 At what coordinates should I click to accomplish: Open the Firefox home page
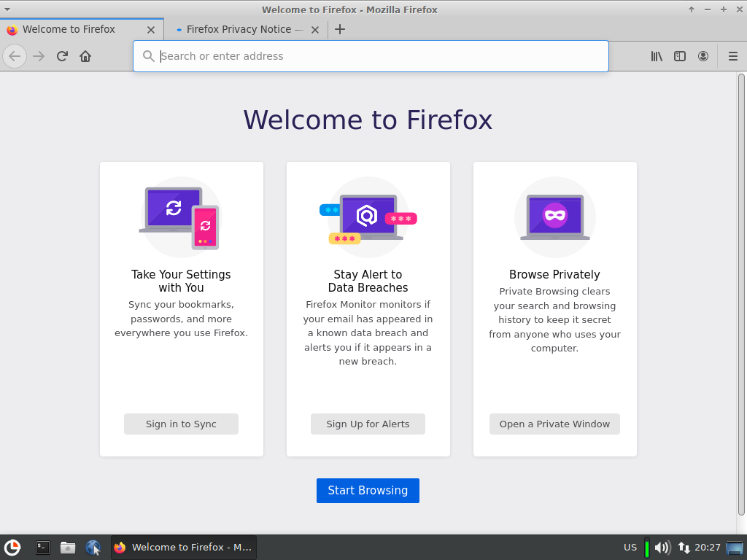(85, 56)
